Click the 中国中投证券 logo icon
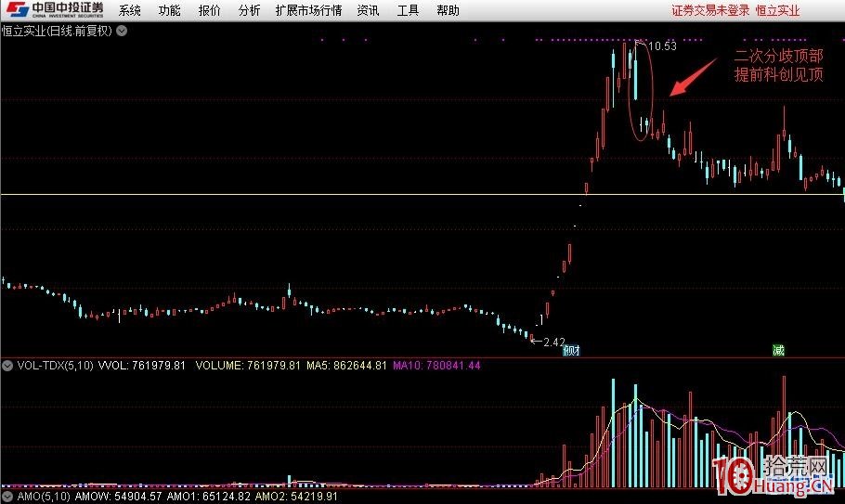The width and height of the screenshot is (845, 504). pos(55,9)
